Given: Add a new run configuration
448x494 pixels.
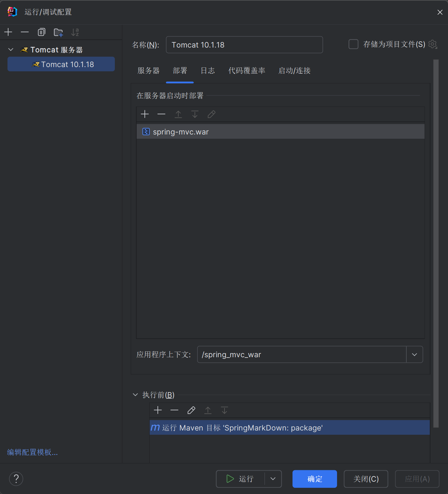Looking at the screenshot, I should click(8, 32).
